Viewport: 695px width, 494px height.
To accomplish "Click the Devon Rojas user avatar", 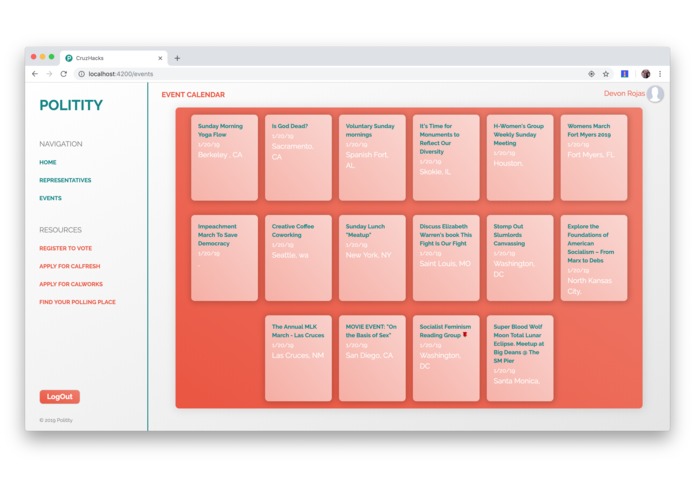I will [655, 94].
